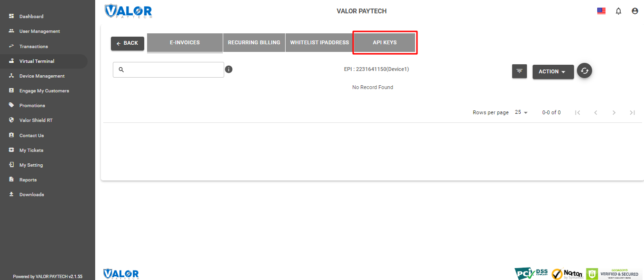Go to first page of results
644x280 pixels.
pyautogui.click(x=577, y=112)
